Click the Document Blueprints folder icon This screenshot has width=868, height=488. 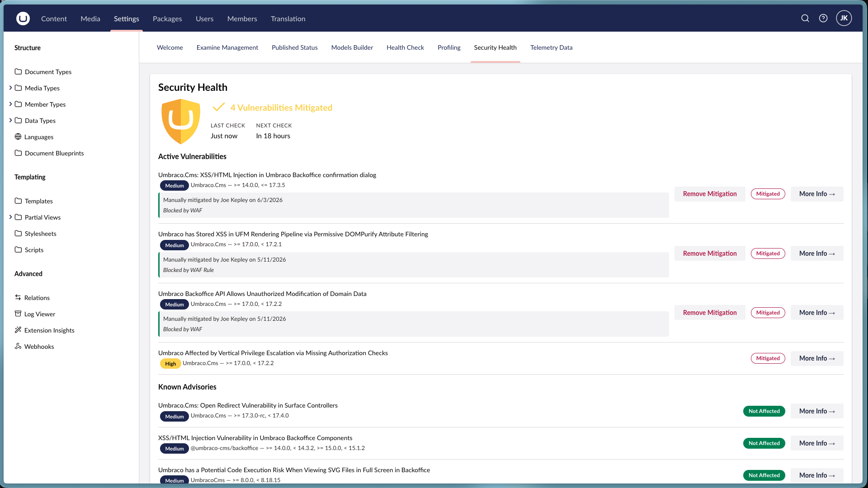18,153
